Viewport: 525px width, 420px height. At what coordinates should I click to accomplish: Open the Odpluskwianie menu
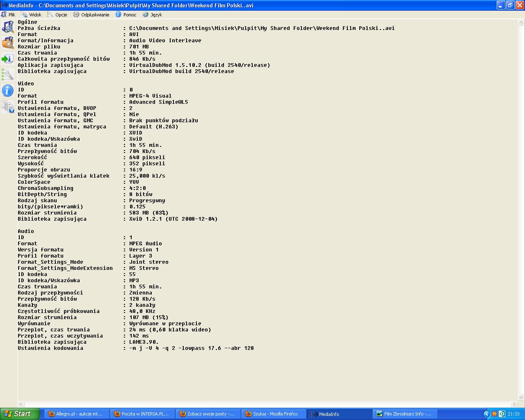(91, 14)
